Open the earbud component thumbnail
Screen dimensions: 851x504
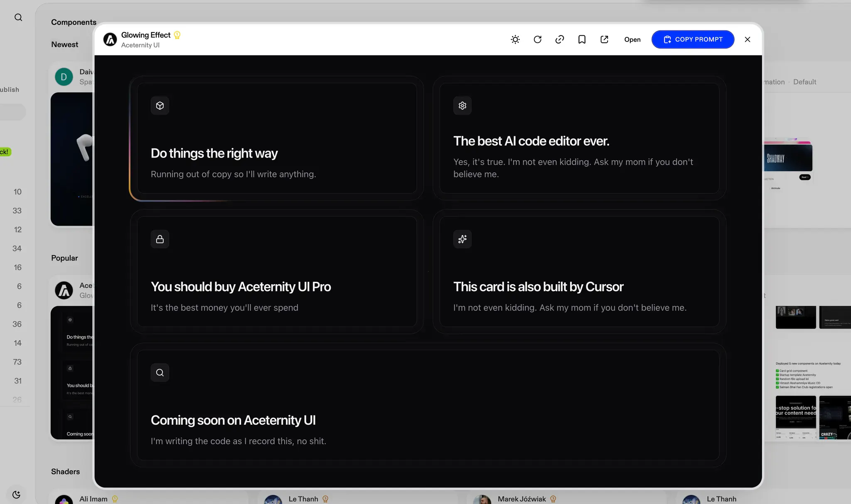pyautogui.click(x=72, y=159)
